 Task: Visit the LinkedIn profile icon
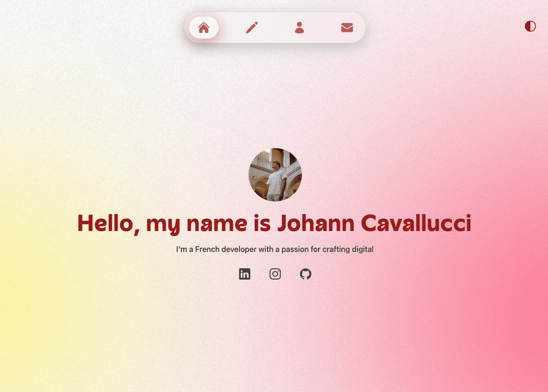(245, 274)
